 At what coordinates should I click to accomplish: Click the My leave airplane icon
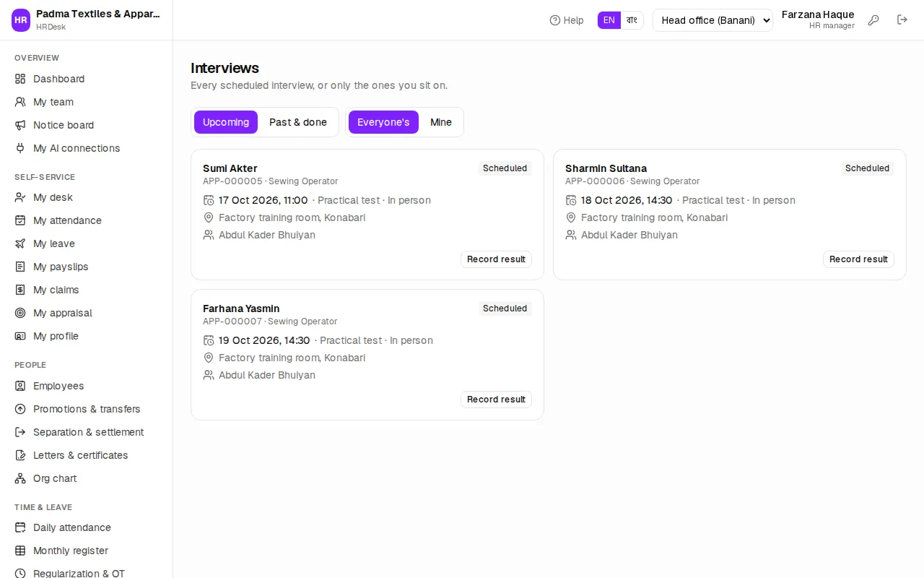[x=20, y=243]
